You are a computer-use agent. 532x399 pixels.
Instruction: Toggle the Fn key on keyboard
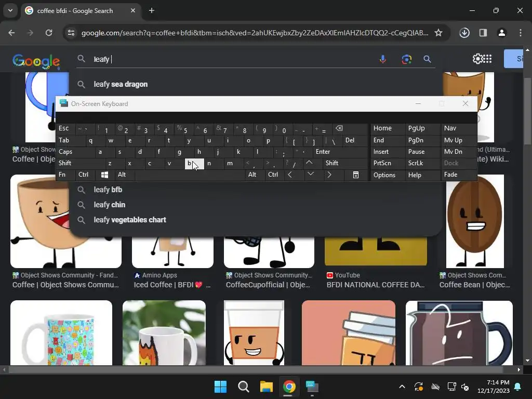pos(65,175)
